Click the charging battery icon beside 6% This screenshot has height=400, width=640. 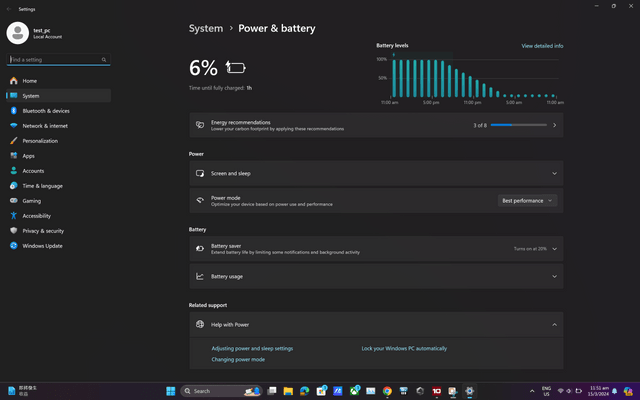[x=236, y=67]
